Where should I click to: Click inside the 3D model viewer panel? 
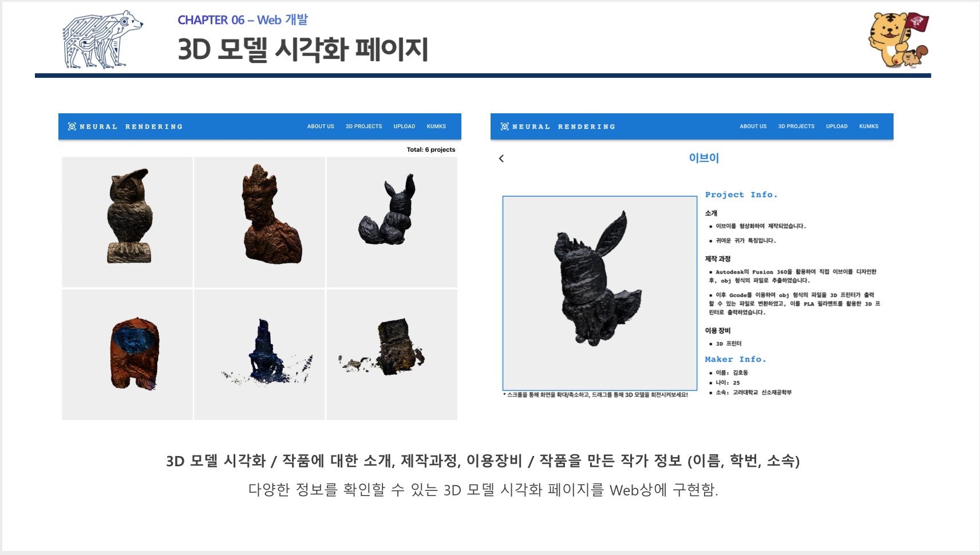pos(599,292)
